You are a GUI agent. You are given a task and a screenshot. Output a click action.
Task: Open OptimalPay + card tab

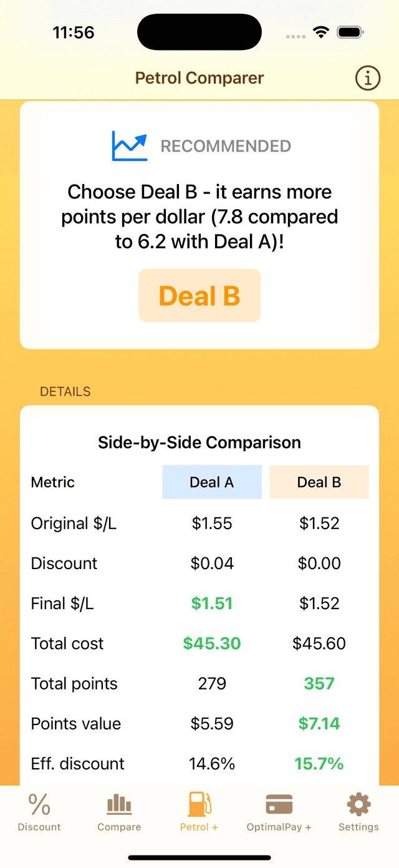point(279,812)
